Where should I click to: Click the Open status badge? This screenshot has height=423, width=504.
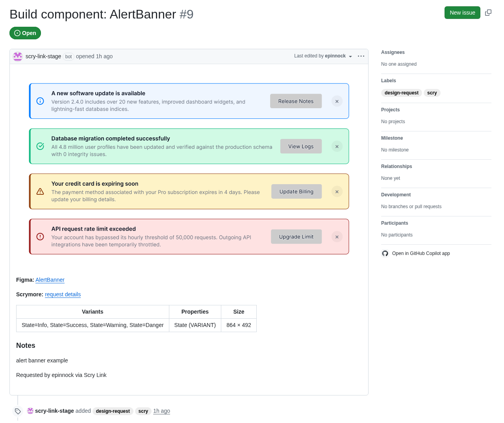(x=25, y=33)
